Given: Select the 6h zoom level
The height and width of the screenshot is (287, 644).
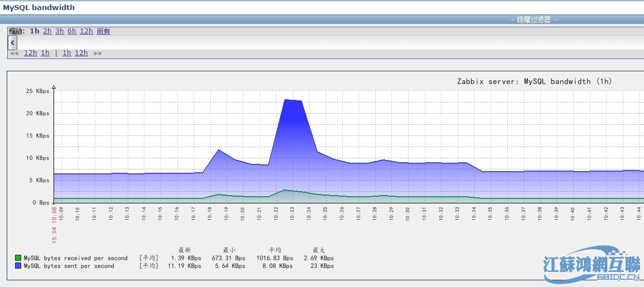Looking at the screenshot, I should [x=72, y=31].
